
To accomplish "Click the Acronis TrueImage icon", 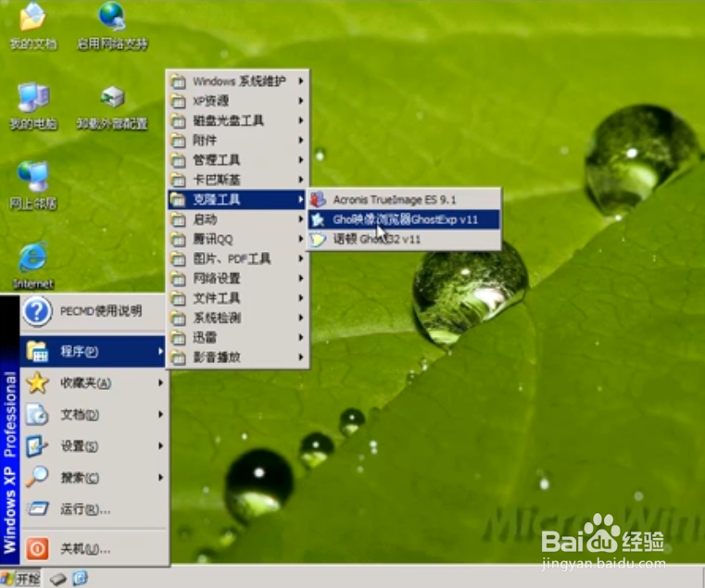I will pyautogui.click(x=319, y=199).
